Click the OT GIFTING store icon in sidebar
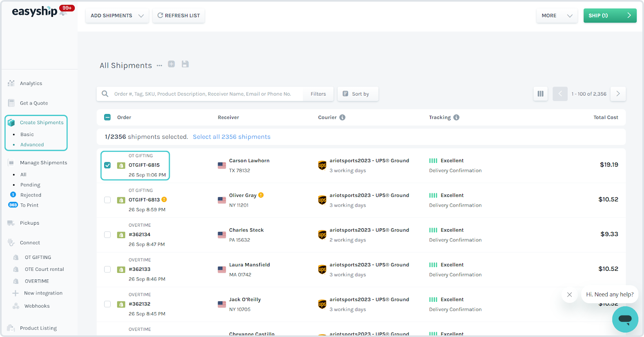The width and height of the screenshot is (644, 337). [16, 257]
